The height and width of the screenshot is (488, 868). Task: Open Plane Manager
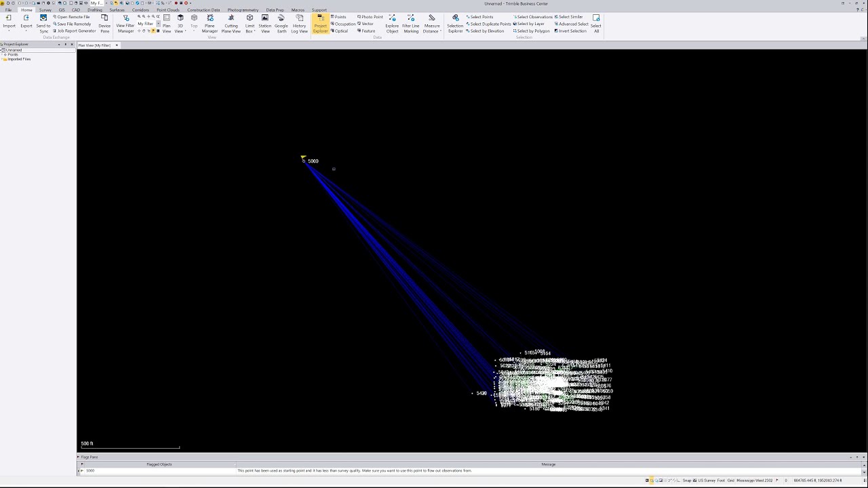[210, 23]
